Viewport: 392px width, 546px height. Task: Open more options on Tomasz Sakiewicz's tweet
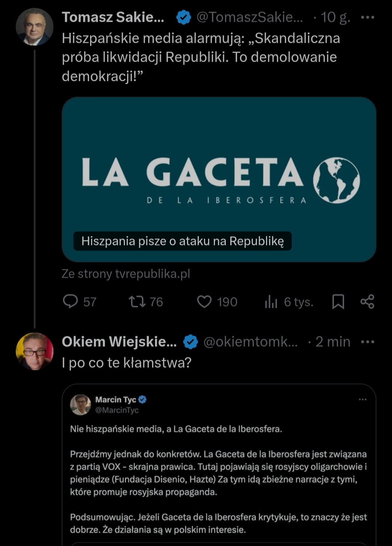pyautogui.click(x=367, y=17)
